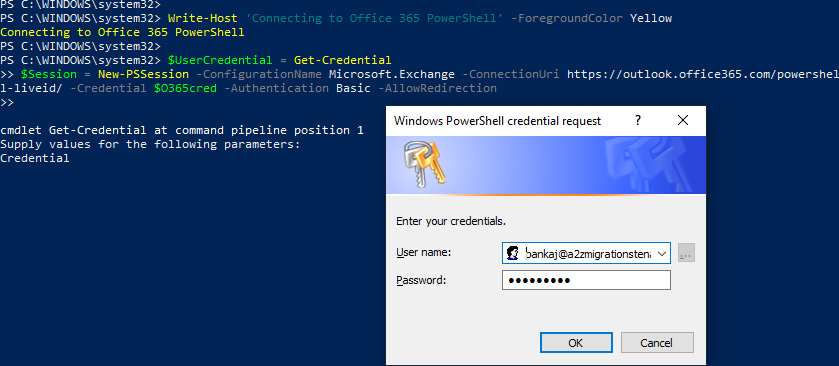
Task: Focus the Password field
Action: pos(586,280)
